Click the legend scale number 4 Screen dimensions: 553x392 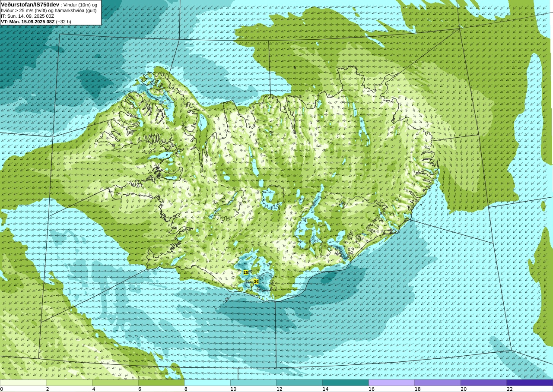[x=94, y=389]
